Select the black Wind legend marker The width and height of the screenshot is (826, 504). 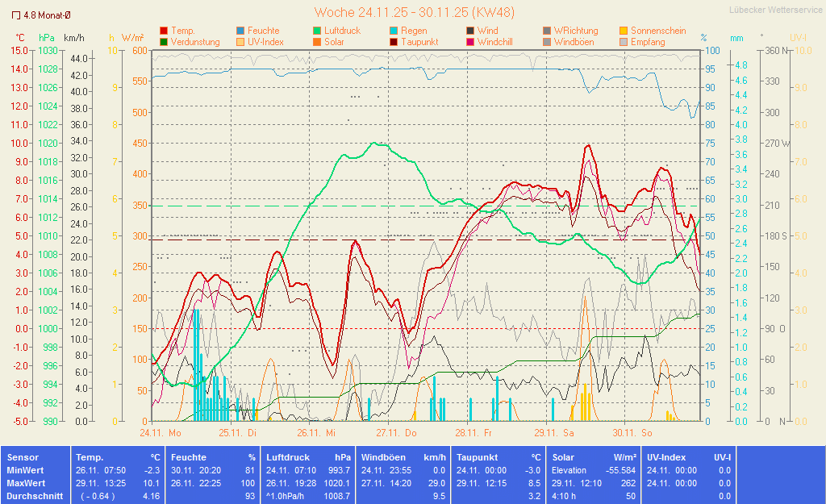point(470,31)
